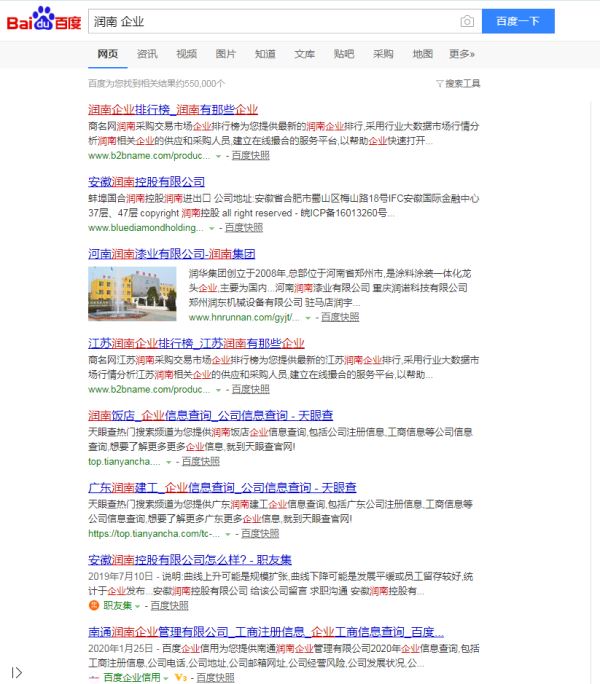Open 百度快照 for hnrunnan.com result
Screen dimensions: 600x684
(x=340, y=317)
